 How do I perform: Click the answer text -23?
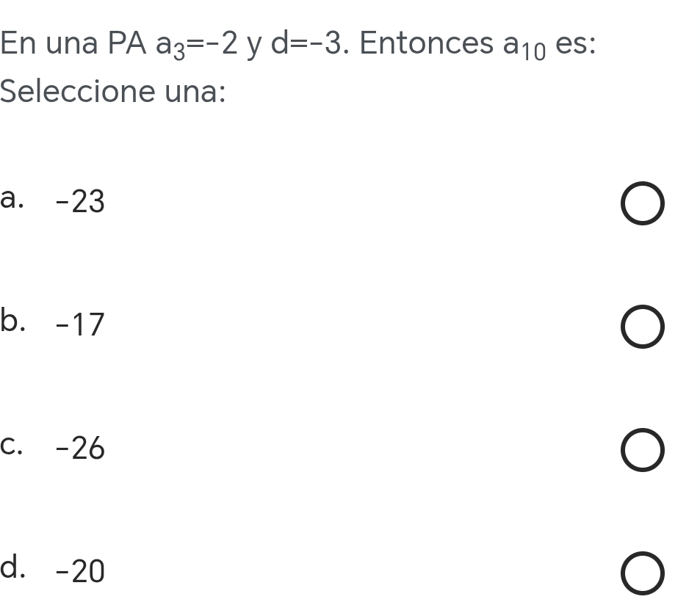click(x=81, y=201)
